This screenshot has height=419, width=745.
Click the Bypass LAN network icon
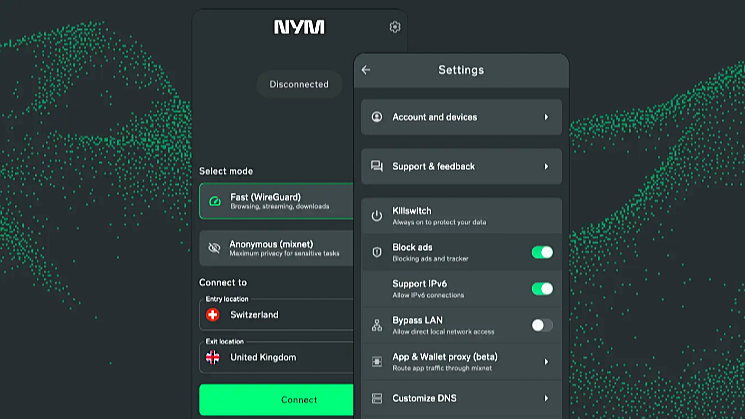[377, 325]
